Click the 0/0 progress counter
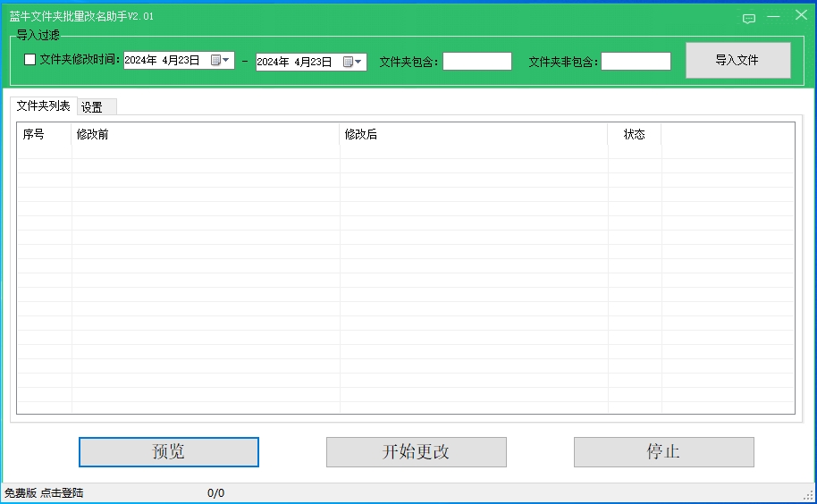Screen dimensions: 817x504 (215, 493)
